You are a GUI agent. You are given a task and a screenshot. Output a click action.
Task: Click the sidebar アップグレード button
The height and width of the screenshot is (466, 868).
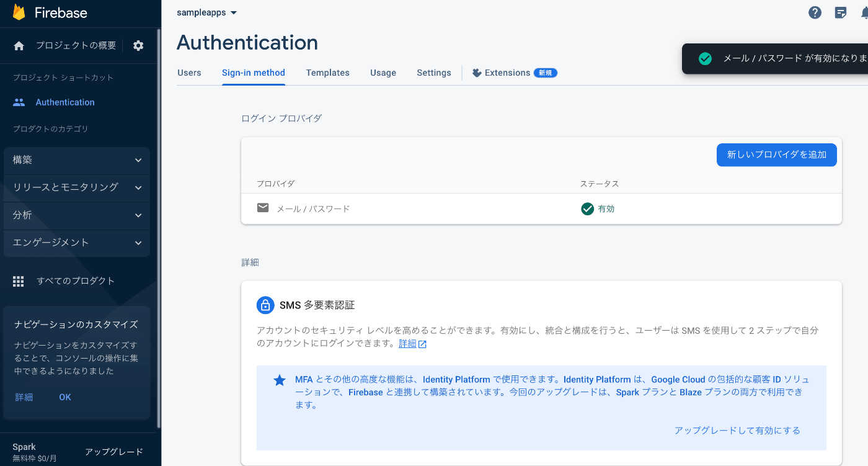(x=114, y=452)
